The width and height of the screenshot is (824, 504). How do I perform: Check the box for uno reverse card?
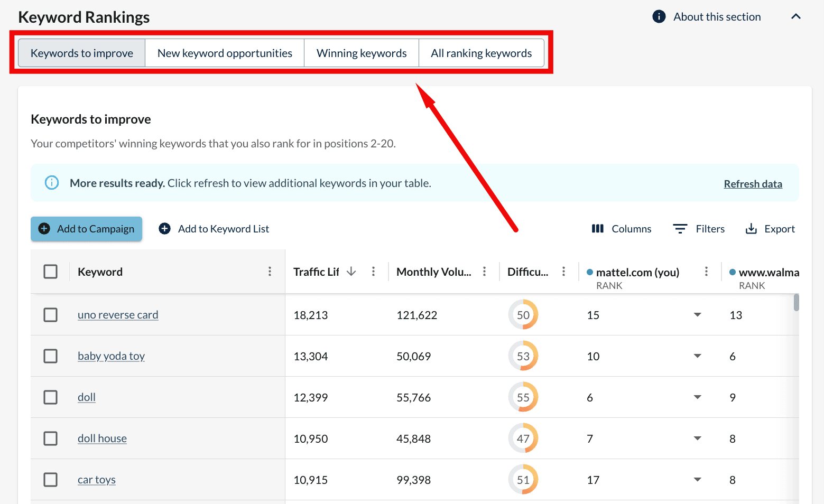tap(51, 315)
